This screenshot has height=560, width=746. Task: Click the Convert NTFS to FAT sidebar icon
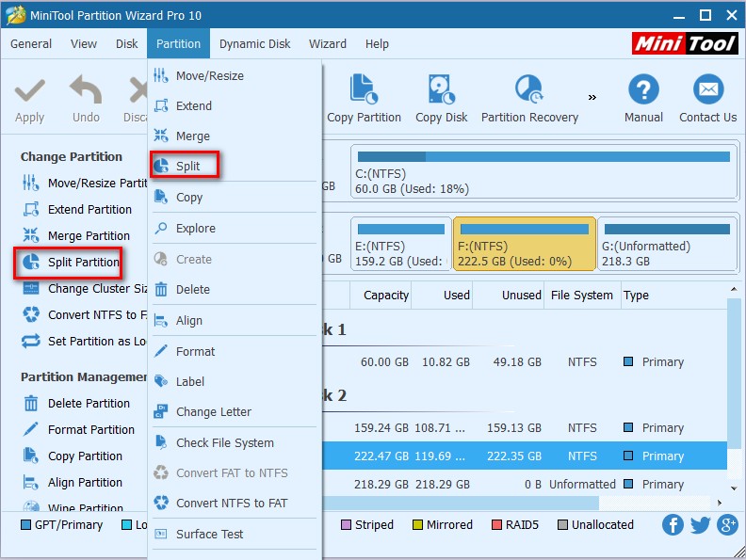(x=31, y=314)
